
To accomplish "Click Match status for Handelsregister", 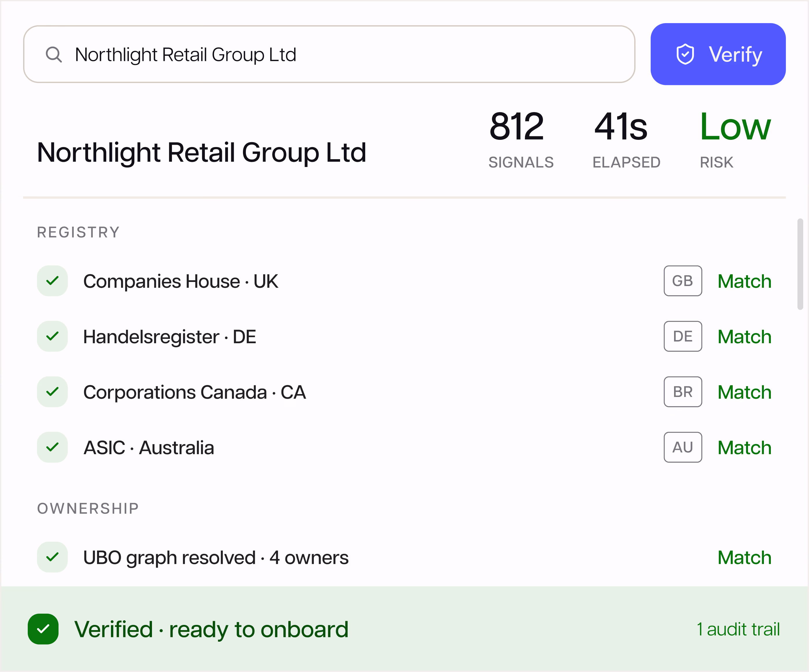I will (744, 337).
